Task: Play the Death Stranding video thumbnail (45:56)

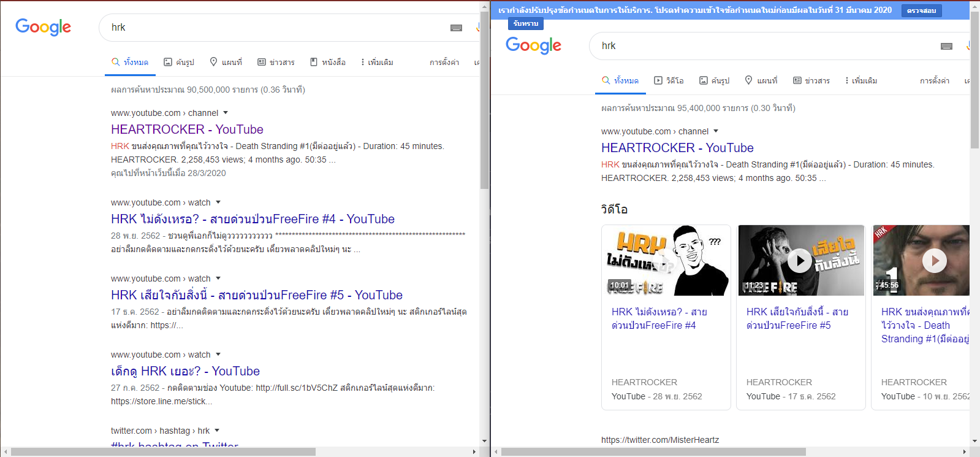Action: tap(921, 260)
